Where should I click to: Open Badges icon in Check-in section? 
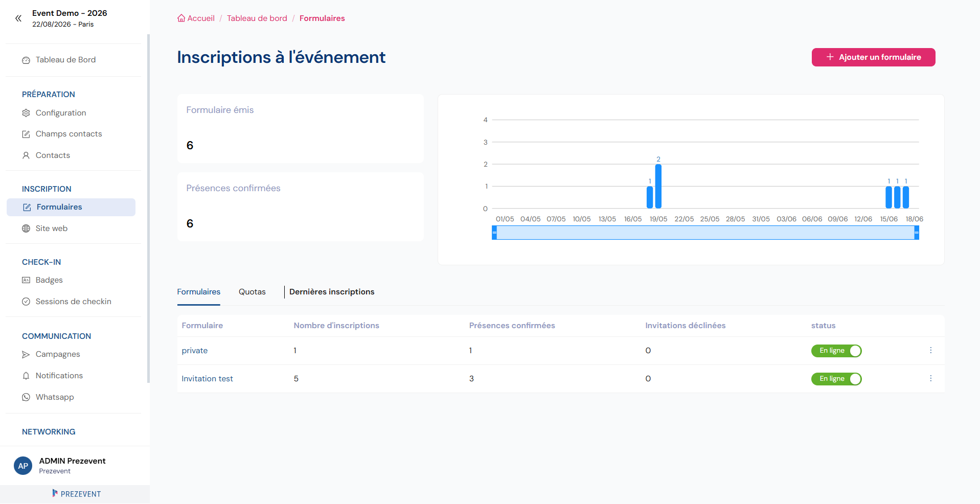[26, 280]
